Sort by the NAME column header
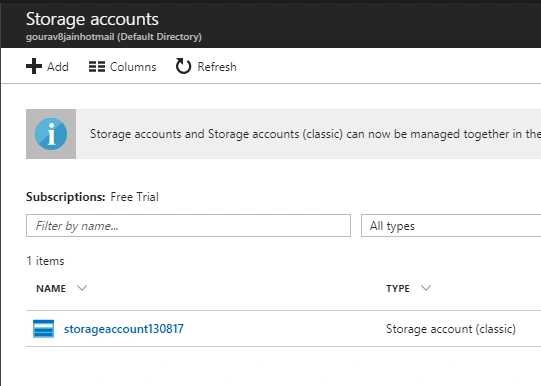541x386 pixels. tap(51, 288)
